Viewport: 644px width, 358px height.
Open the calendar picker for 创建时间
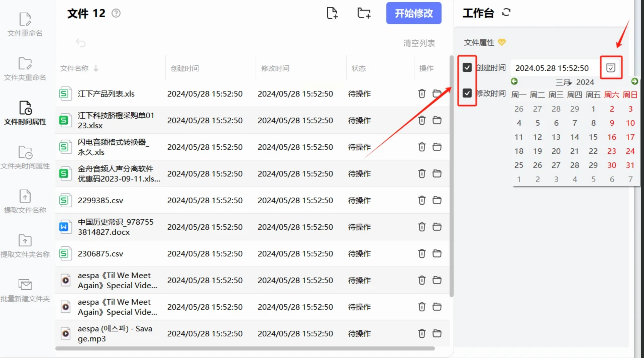[611, 68]
